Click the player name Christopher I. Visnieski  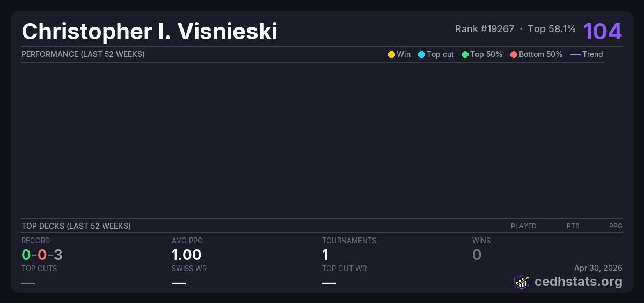click(x=149, y=32)
